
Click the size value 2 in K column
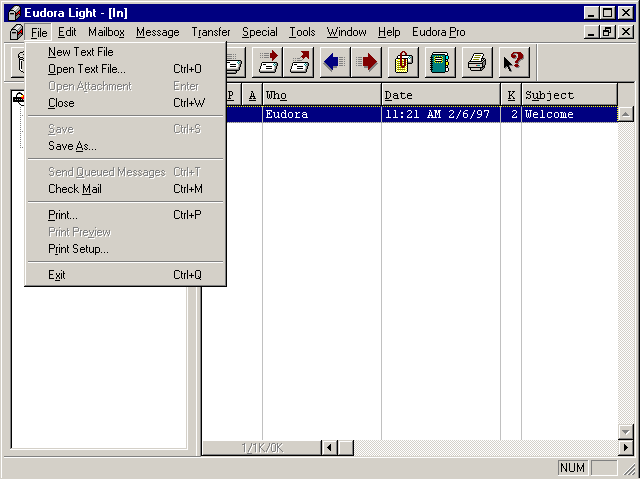[511, 114]
